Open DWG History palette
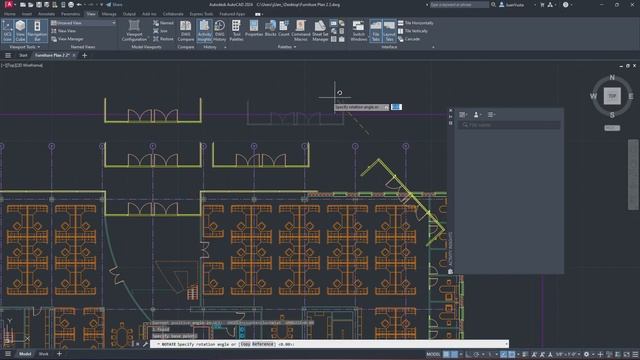Viewport: 640px width, 360px height. tap(220, 31)
